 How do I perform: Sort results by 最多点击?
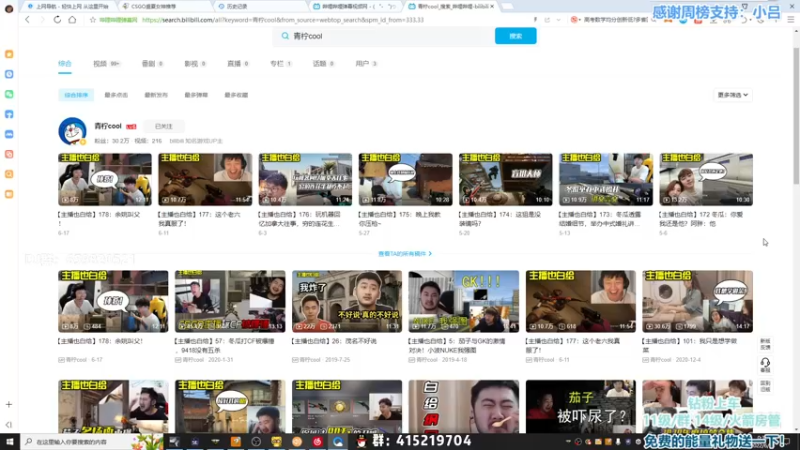coord(116,95)
